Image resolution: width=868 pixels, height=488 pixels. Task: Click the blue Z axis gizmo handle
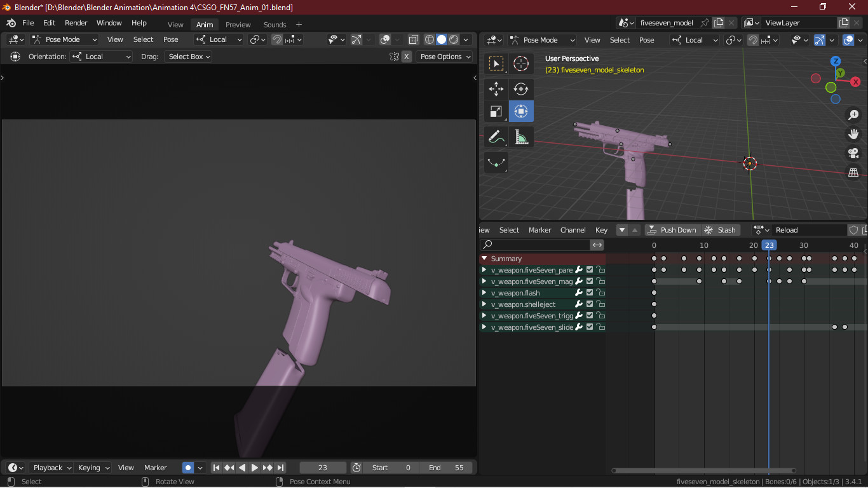coord(836,60)
